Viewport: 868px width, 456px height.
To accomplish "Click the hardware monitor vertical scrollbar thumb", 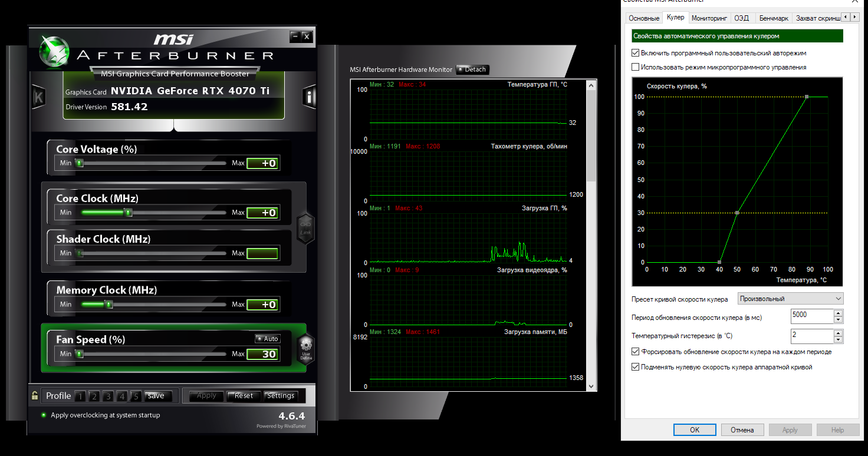I will click(591, 137).
